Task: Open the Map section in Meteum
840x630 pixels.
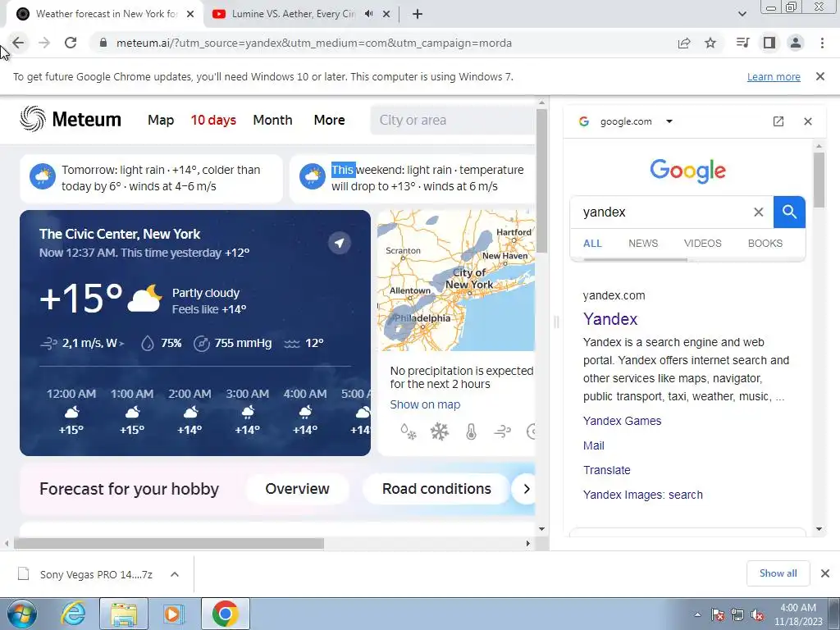Action: click(161, 120)
